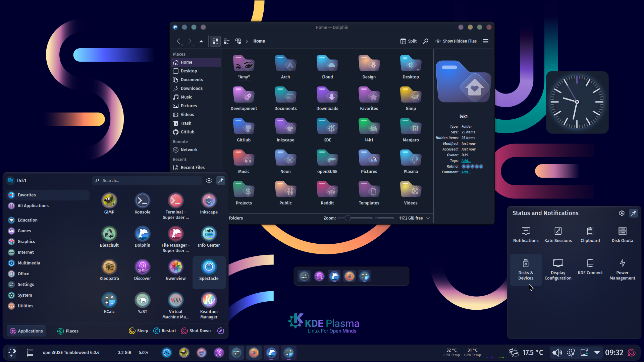Open Info Center from the launcher
The height and width of the screenshot is (362, 644).
[209, 237]
